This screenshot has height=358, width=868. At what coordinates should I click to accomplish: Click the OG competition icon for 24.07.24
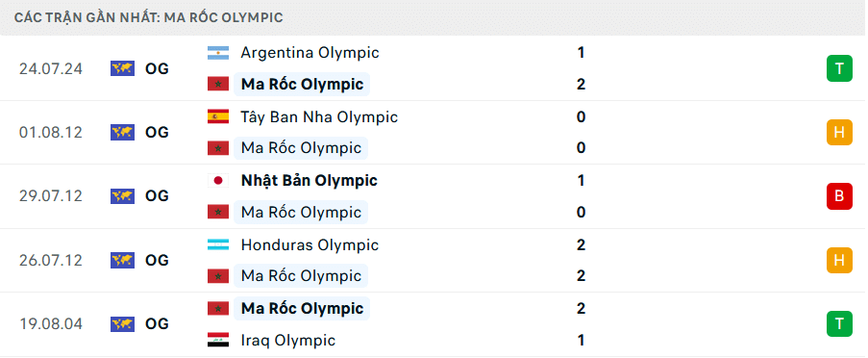122,68
